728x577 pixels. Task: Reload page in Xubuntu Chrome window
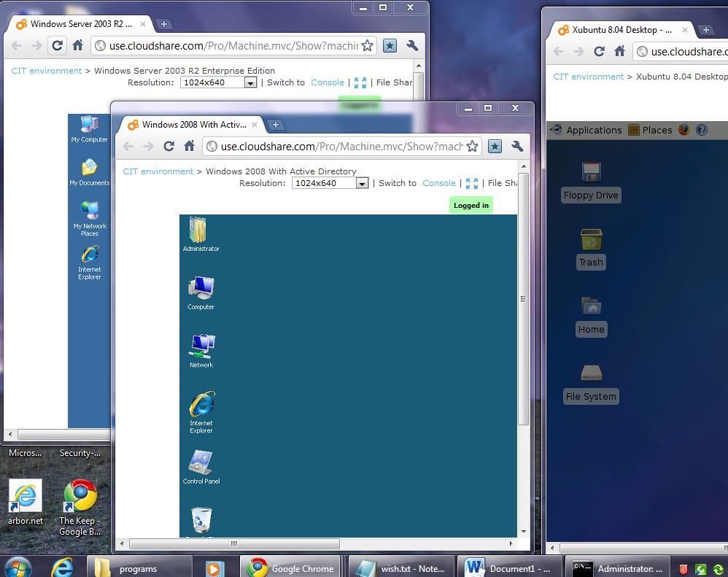[x=600, y=52]
